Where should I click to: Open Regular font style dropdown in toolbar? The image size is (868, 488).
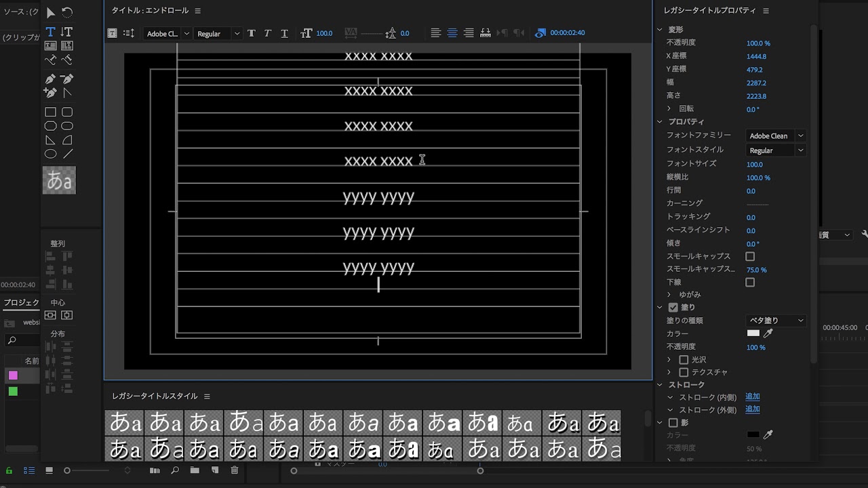coord(218,33)
